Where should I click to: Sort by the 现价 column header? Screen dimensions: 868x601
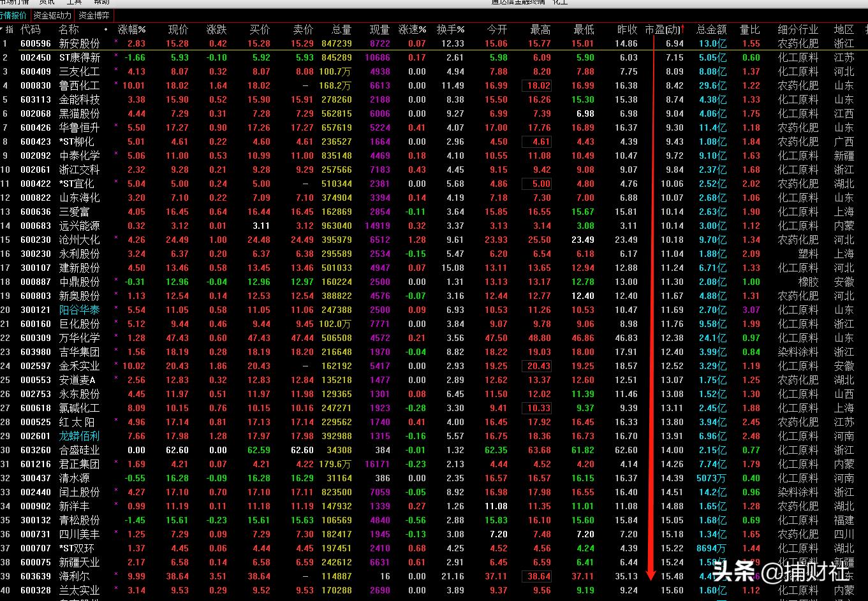pos(178,29)
